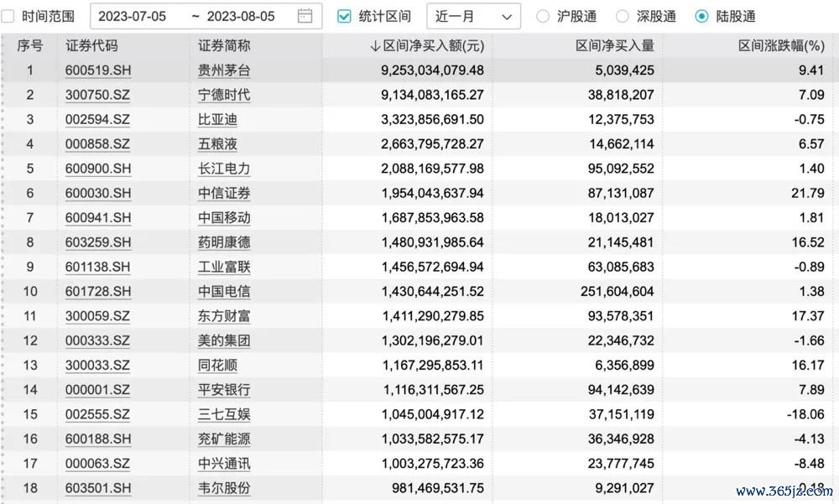The width and height of the screenshot is (839, 504).
Task: Click the 序号 column header
Action: coord(30,46)
